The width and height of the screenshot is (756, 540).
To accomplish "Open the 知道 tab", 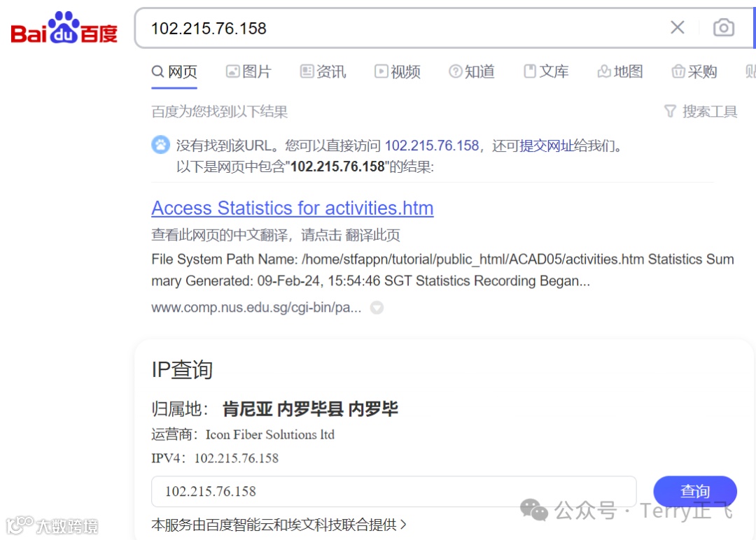I will (x=472, y=72).
